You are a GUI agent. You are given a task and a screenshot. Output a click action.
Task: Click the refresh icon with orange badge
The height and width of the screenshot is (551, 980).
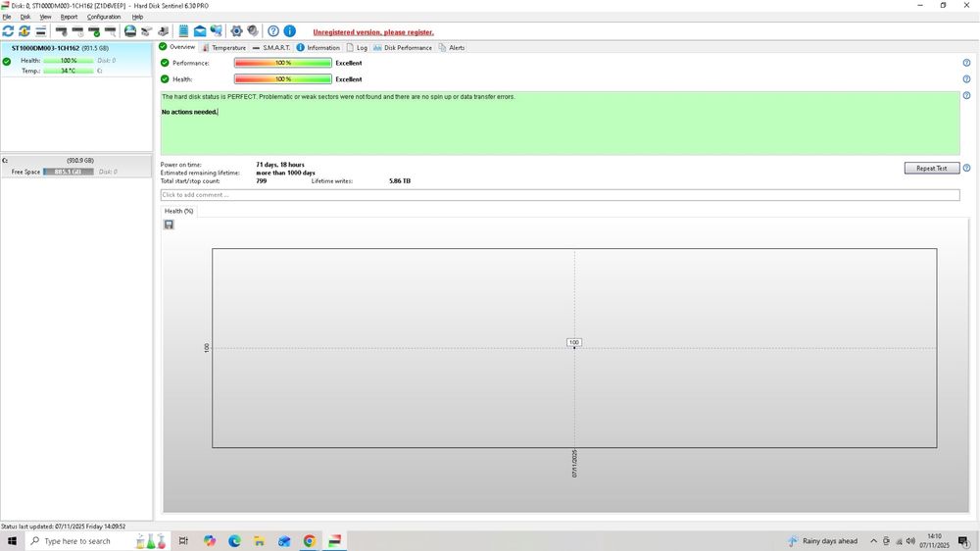coord(24,30)
